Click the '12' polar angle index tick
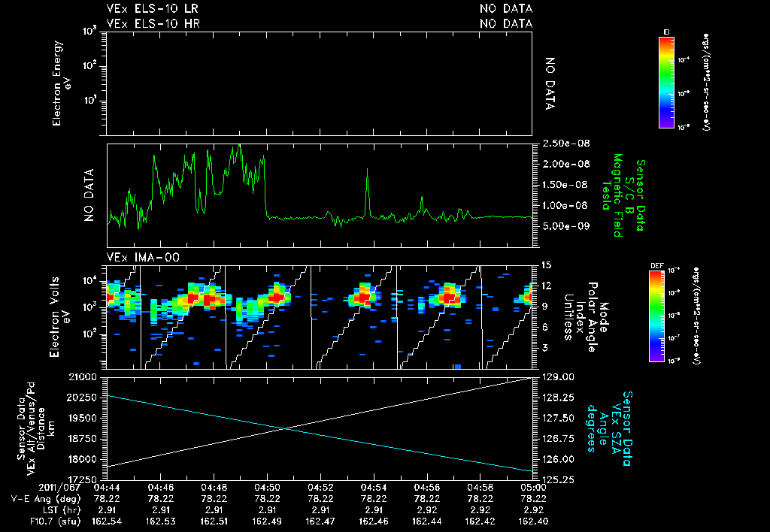 click(547, 286)
